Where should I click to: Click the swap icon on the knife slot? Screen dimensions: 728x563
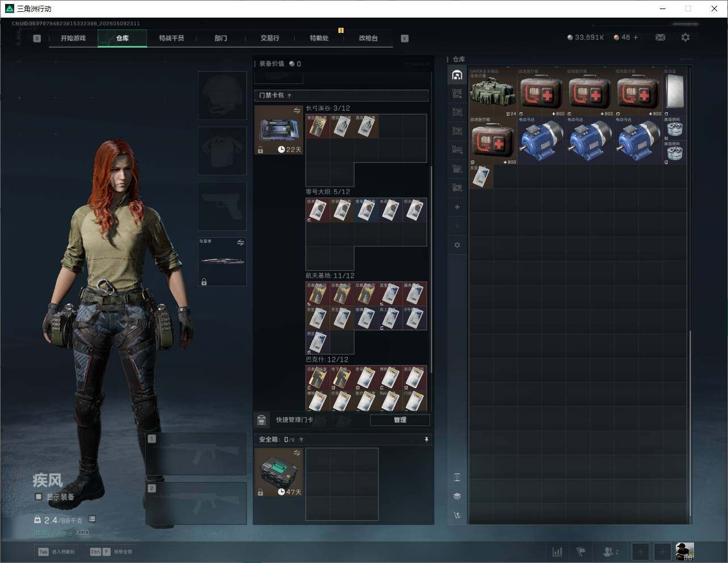241,243
